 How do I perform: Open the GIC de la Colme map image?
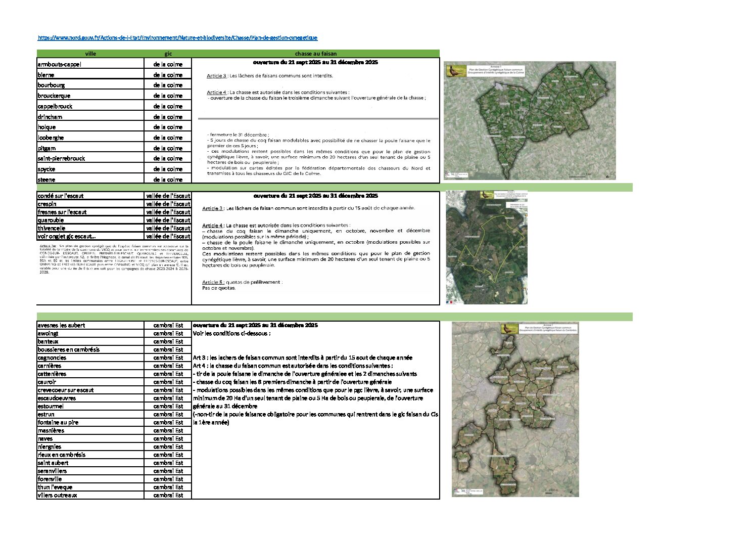(530, 121)
